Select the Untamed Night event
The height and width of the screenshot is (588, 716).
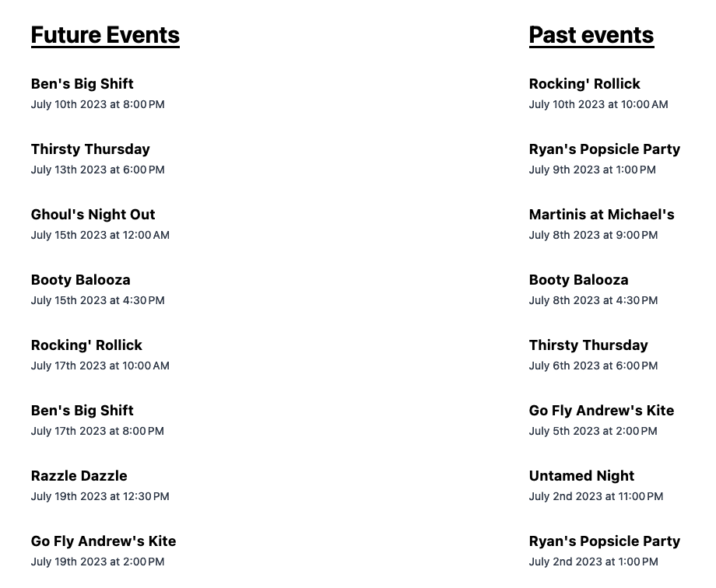pos(581,476)
